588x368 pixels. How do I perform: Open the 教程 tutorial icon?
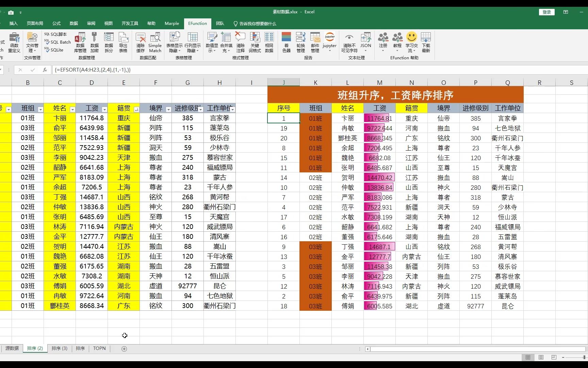pos(397,42)
